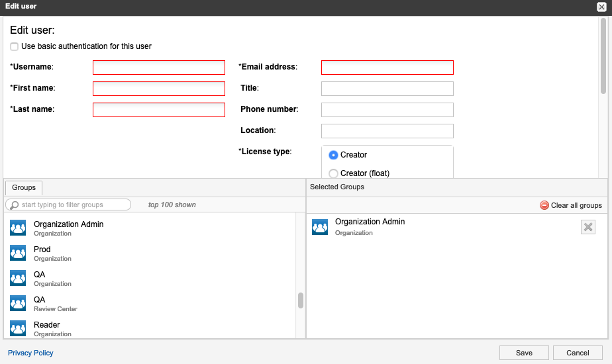The image size is (612, 364).
Task: Click the main form vertical scrollbar
Action: click(x=603, y=56)
